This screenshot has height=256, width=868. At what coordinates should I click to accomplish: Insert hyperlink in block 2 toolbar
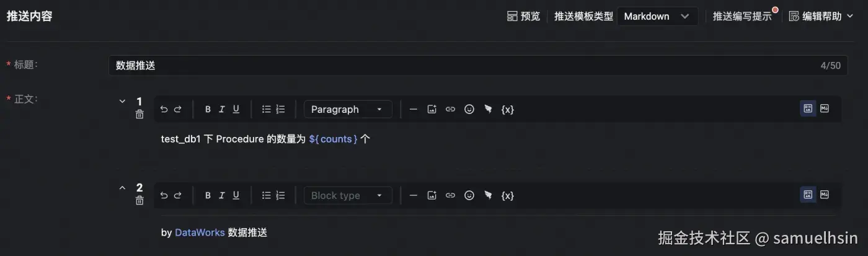pyautogui.click(x=451, y=196)
